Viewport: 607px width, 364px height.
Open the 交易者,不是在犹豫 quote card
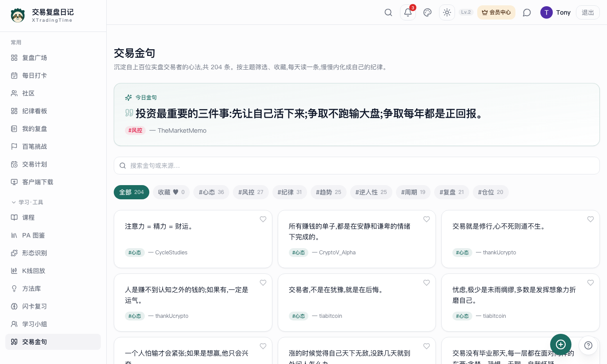coord(357,302)
